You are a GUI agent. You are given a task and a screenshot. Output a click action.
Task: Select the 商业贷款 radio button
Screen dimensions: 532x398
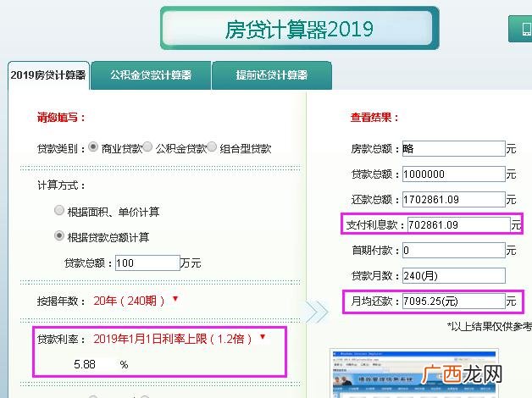click(x=93, y=147)
